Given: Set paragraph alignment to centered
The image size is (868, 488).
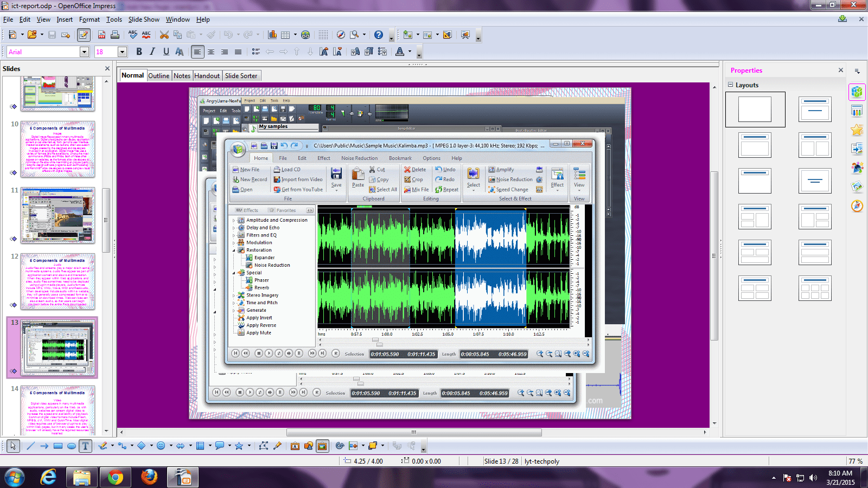Looking at the screenshot, I should [x=211, y=52].
